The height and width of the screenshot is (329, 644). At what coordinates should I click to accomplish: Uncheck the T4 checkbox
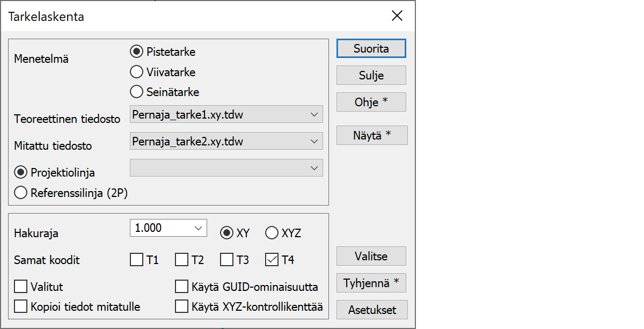[272, 260]
